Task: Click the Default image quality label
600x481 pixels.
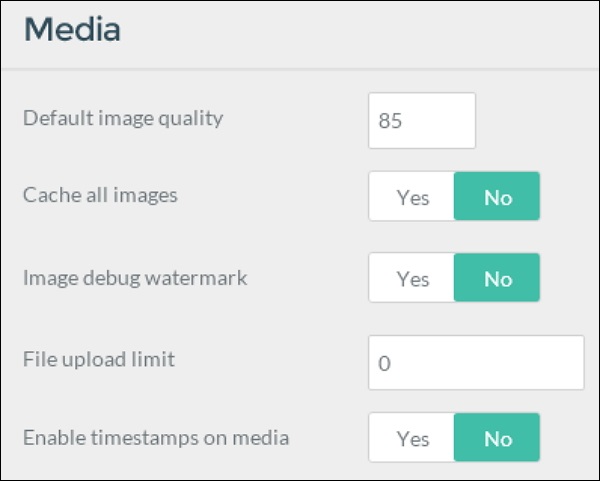Action: pyautogui.click(x=123, y=119)
